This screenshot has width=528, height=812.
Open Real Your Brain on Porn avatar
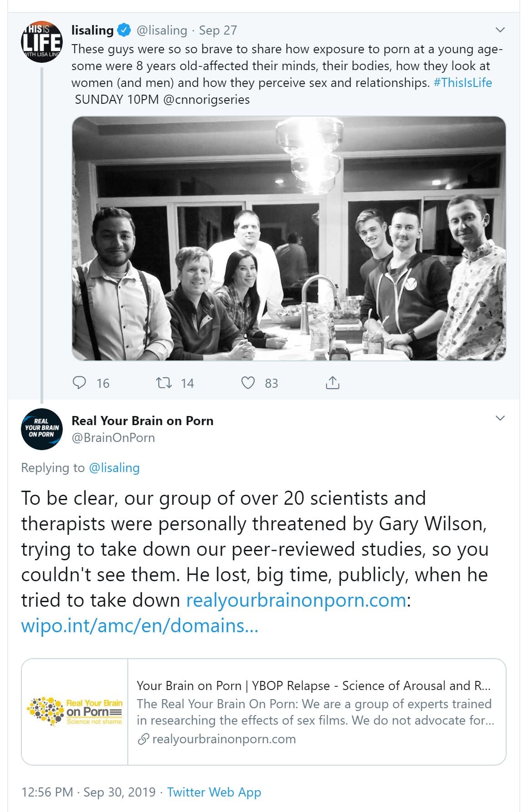[x=41, y=429]
